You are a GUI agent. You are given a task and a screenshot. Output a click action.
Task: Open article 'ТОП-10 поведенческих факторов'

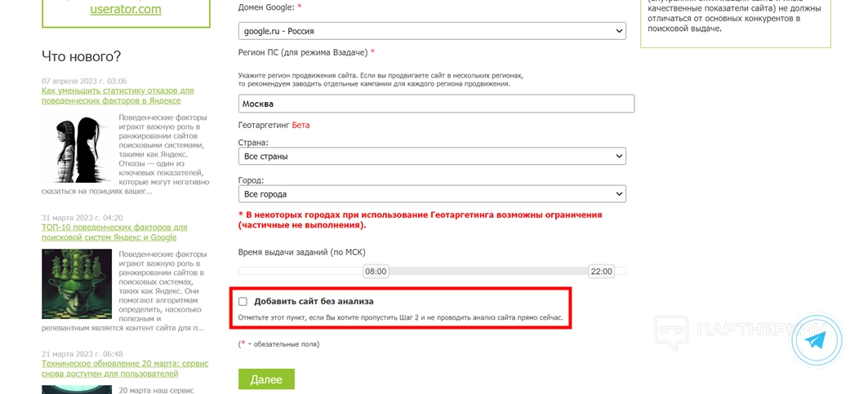[x=114, y=232]
